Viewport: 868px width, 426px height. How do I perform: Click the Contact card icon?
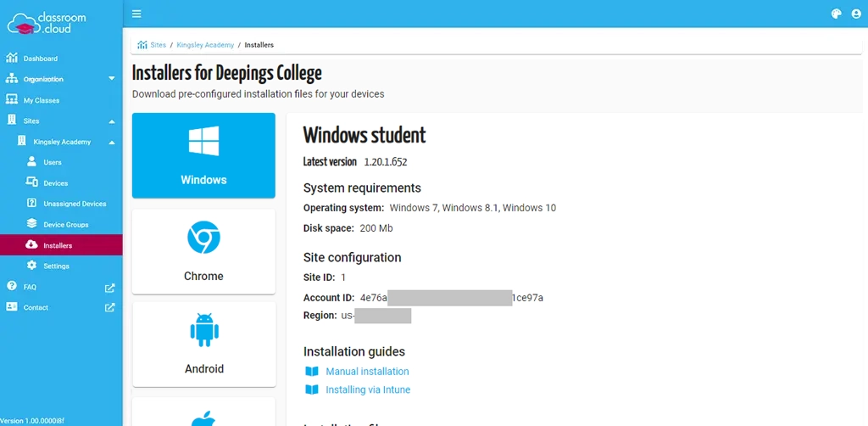pyautogui.click(x=12, y=307)
